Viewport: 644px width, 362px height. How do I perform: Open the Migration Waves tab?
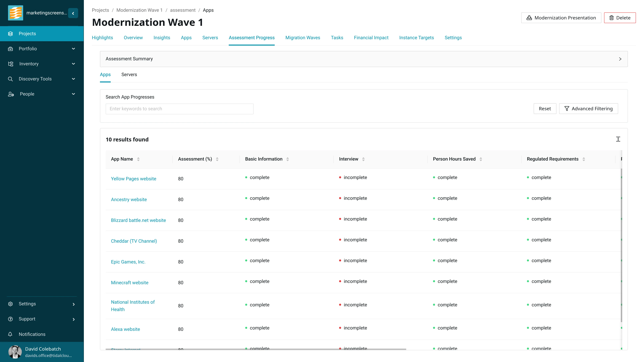tap(303, 38)
